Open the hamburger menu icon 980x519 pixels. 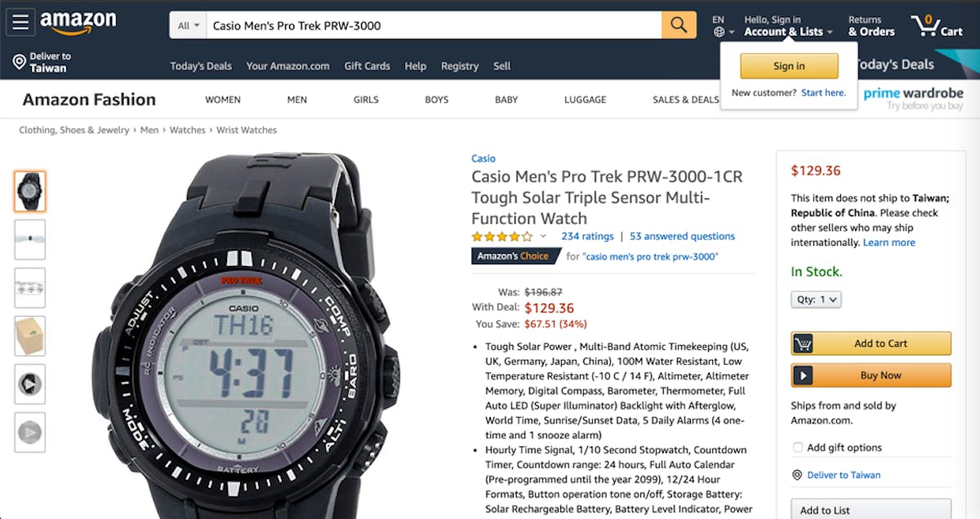pyautogui.click(x=20, y=23)
